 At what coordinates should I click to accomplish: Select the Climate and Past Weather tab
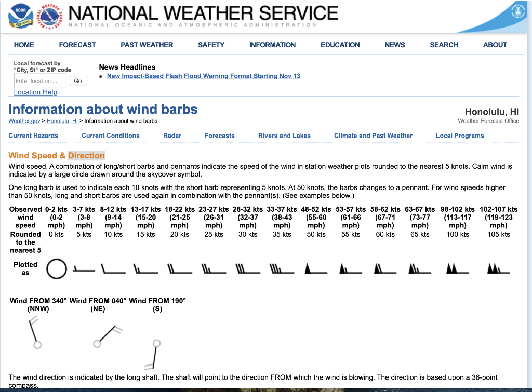pos(373,136)
